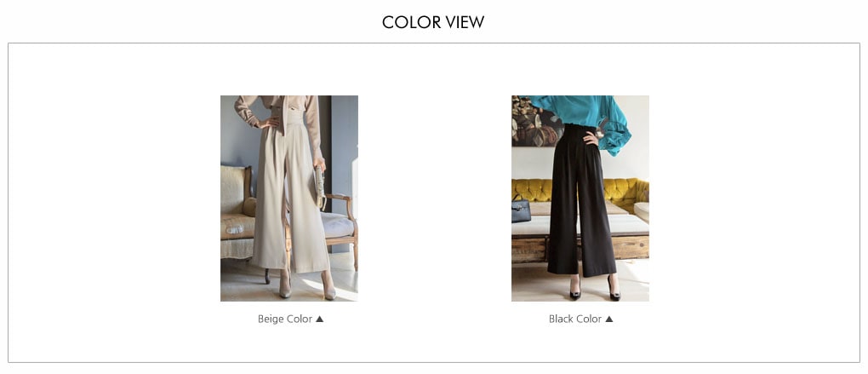Click the triangle icon beside Black Color

click(609, 319)
